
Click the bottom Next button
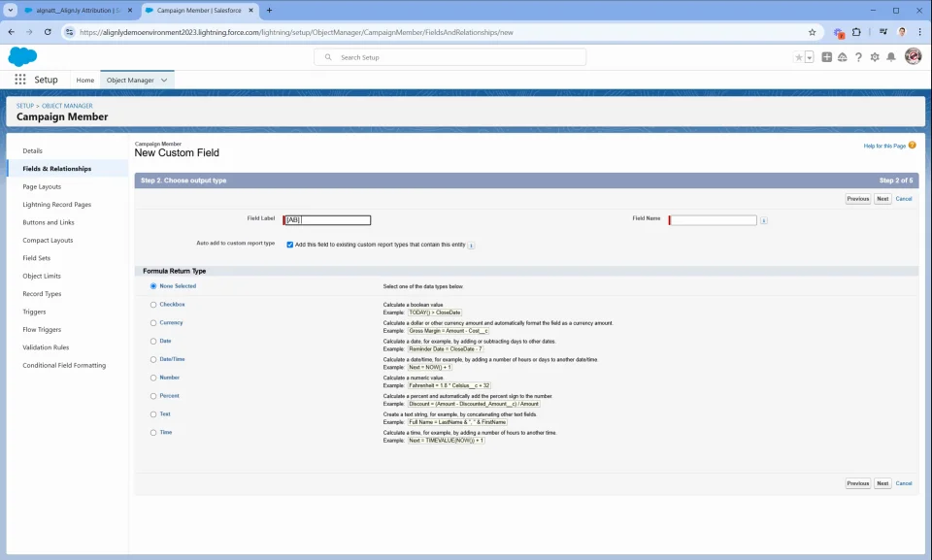(882, 483)
